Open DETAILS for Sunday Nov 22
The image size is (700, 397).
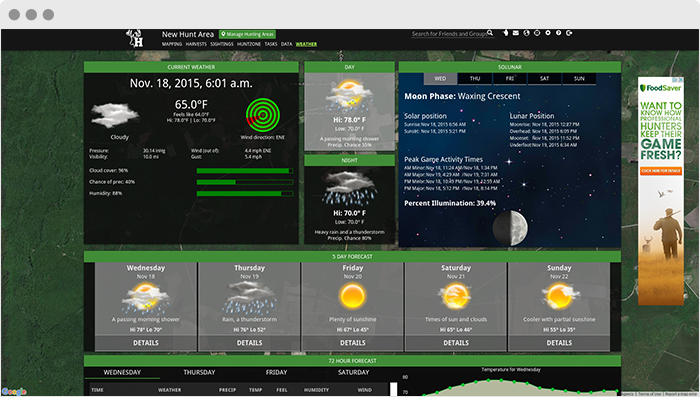(x=559, y=343)
